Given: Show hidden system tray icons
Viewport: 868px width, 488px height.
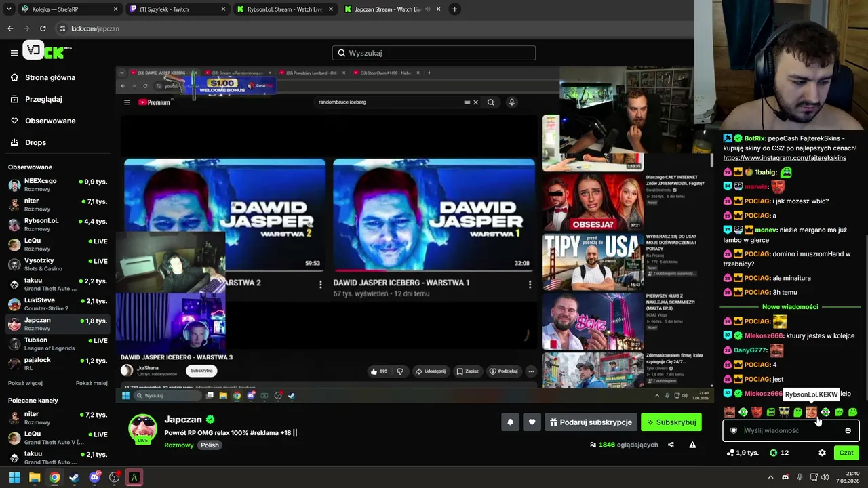Looking at the screenshot, I should (770, 477).
